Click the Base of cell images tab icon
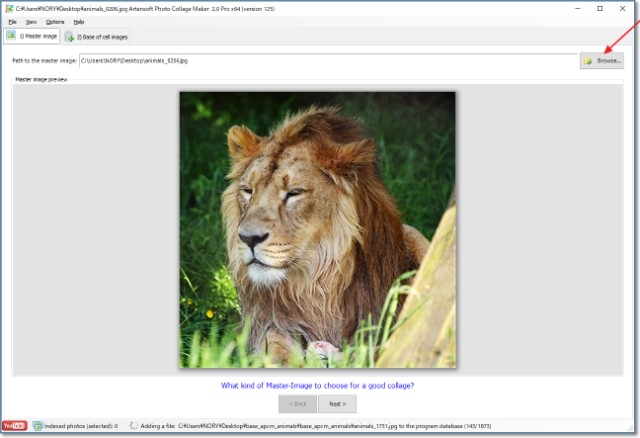The image size is (640, 438). pos(70,37)
